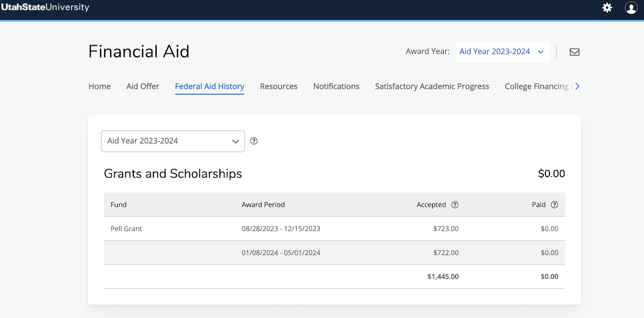View help for the Paid column
Viewport: 644px width, 318px height.
[554, 205]
